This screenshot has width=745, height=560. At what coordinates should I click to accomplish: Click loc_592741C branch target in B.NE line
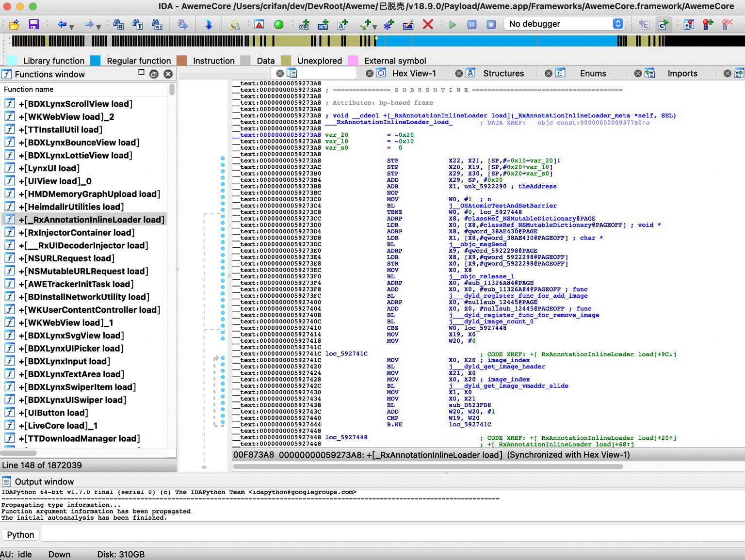point(470,424)
